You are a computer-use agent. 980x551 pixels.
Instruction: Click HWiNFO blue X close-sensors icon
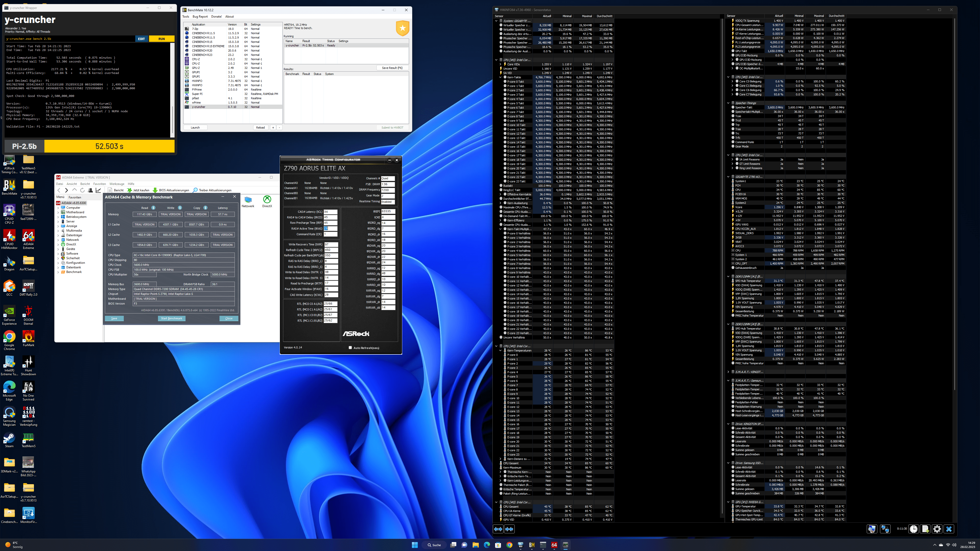click(949, 529)
